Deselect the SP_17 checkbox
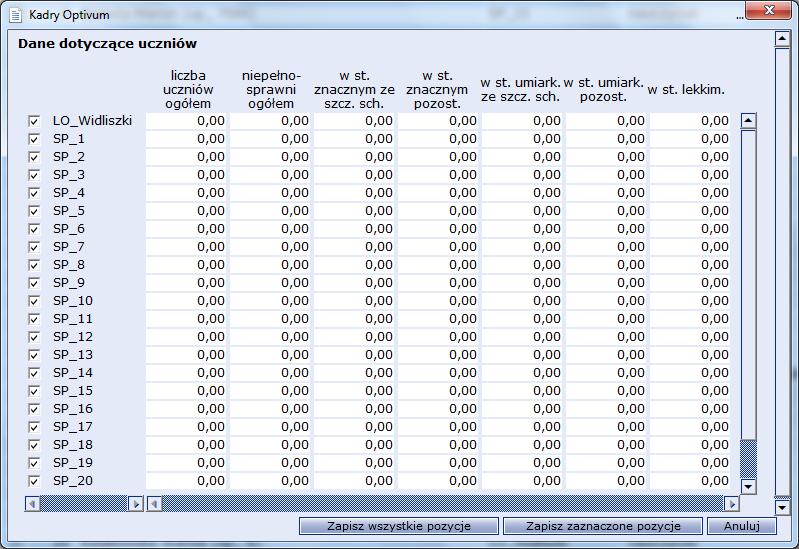799x549 pixels. click(x=34, y=427)
